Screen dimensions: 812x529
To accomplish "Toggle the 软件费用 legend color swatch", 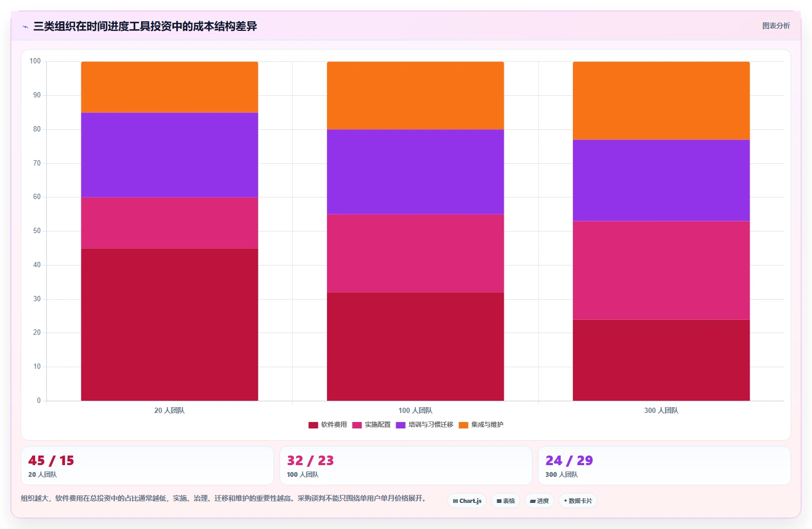I will click(x=313, y=425).
